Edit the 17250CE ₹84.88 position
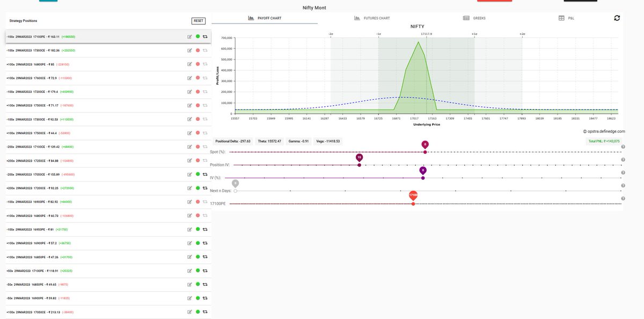Image resolution: width=644 pixels, height=319 pixels. 189,161
